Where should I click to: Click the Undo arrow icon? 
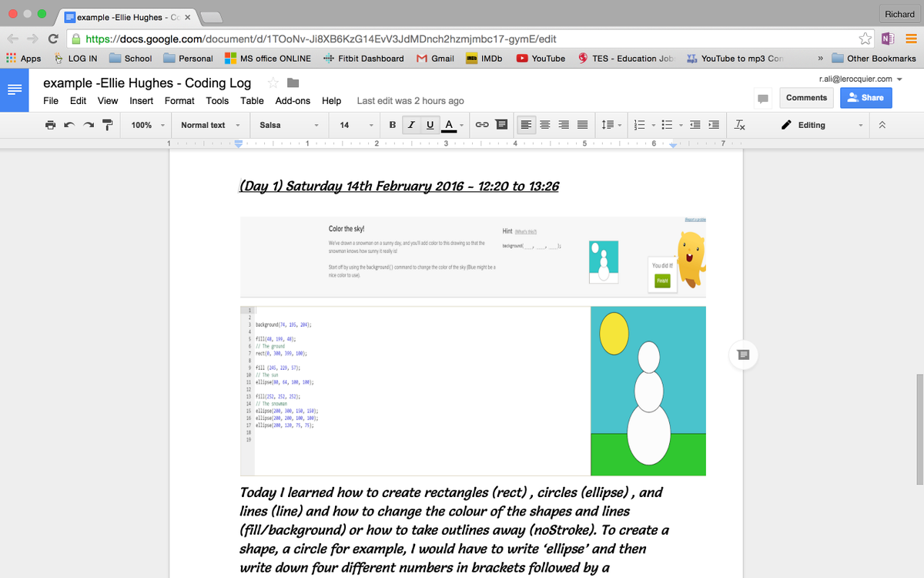(69, 125)
